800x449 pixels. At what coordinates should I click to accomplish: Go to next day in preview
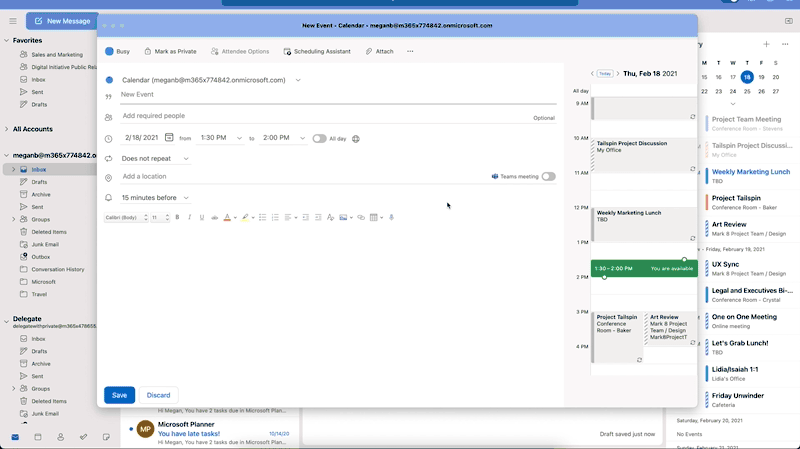tap(617, 73)
